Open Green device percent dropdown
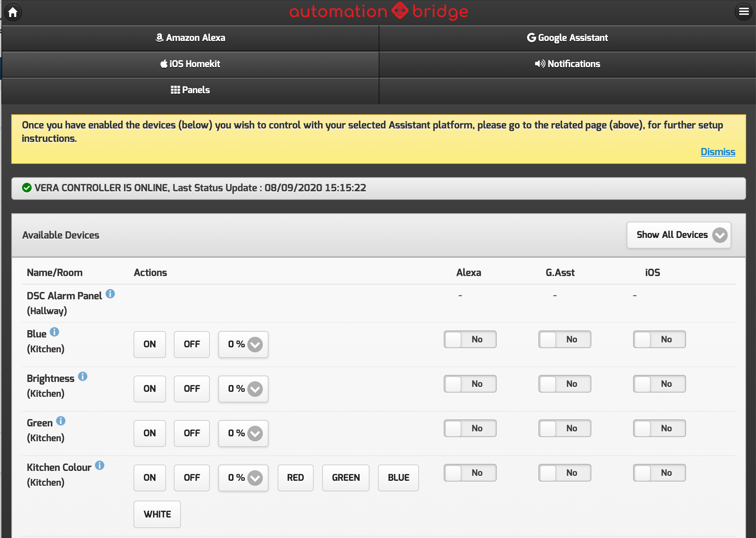The width and height of the screenshot is (756, 538). click(x=243, y=433)
